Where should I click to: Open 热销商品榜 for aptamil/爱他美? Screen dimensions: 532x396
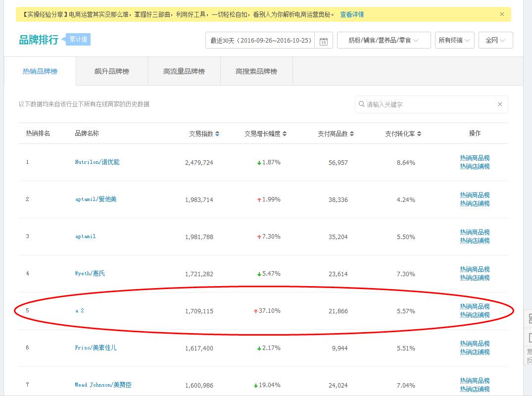pos(475,195)
